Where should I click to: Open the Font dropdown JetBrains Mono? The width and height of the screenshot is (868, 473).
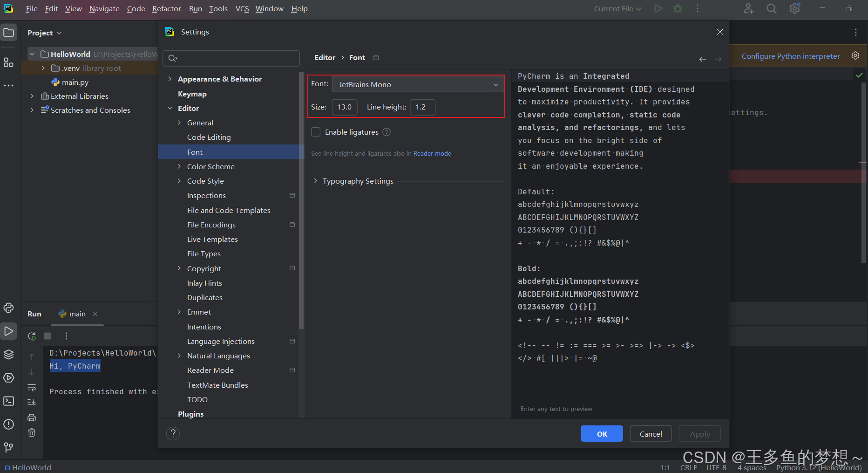[x=418, y=84]
